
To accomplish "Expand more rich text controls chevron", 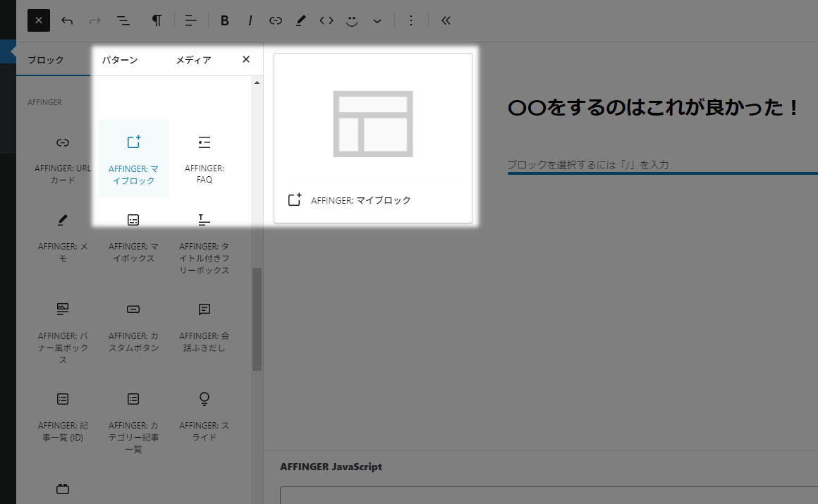I will 377,21.
